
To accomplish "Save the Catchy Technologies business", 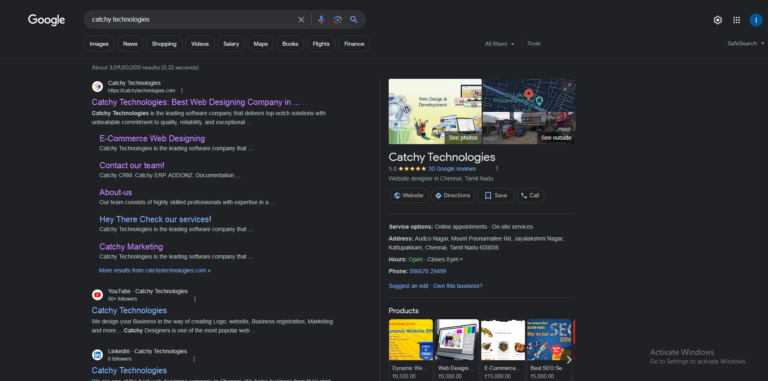I will (496, 195).
